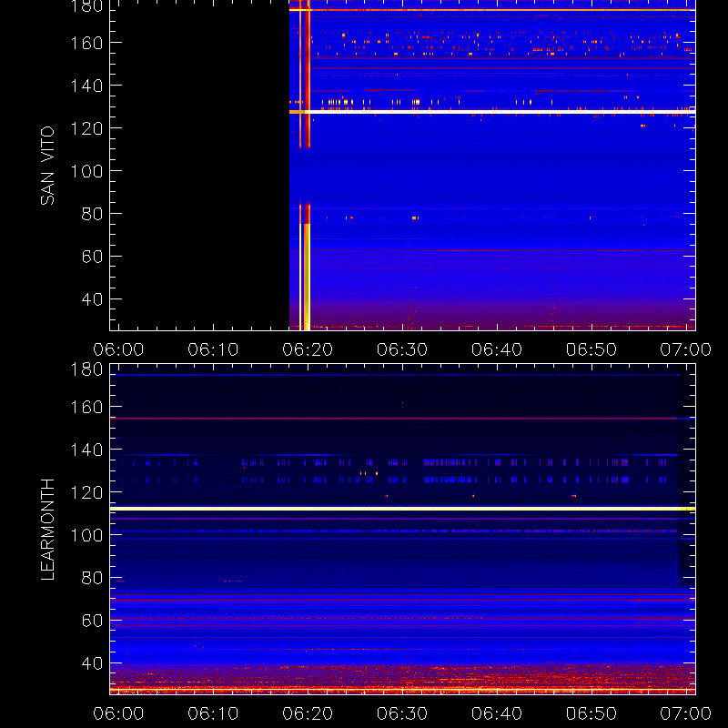The width and height of the screenshot is (728, 728).
Task: Pick the 100 tick label on Learmonth plot
Action: (86, 535)
